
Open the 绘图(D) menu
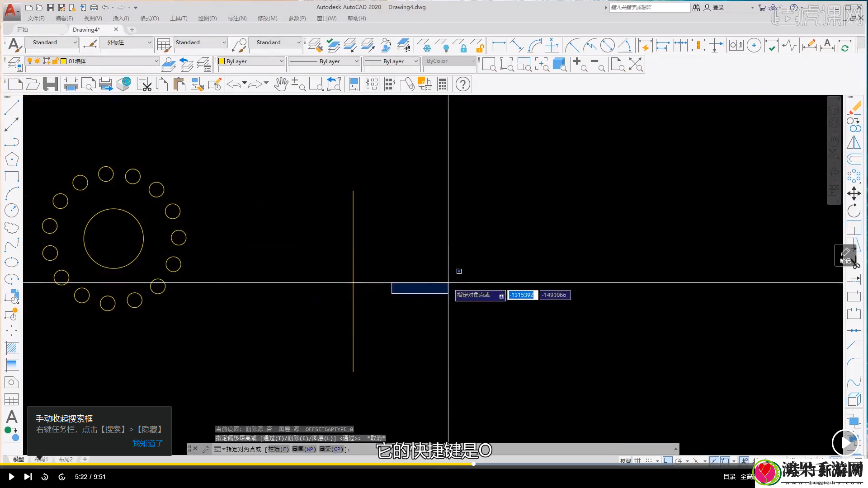pos(208,19)
